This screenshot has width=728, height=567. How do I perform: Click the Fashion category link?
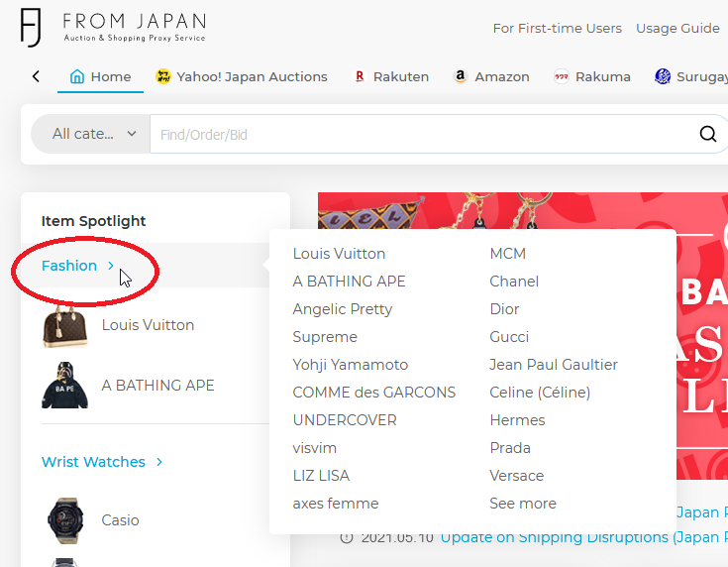pos(69,266)
